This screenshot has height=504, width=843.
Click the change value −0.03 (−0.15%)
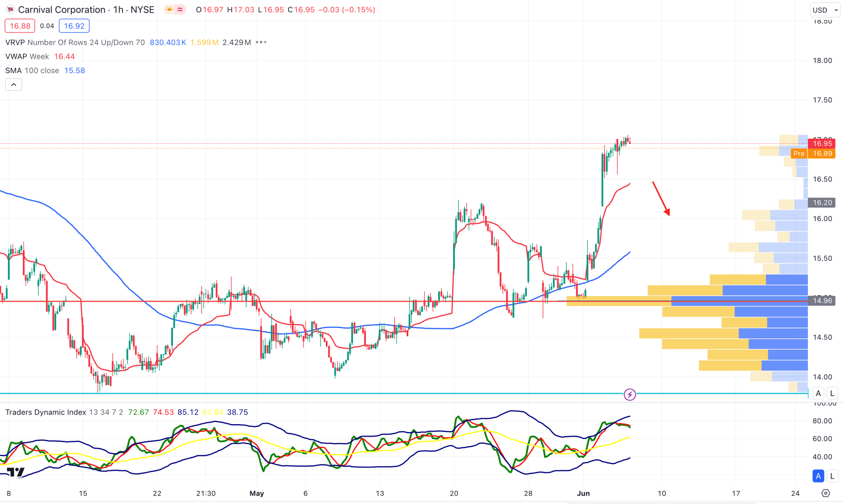(346, 10)
